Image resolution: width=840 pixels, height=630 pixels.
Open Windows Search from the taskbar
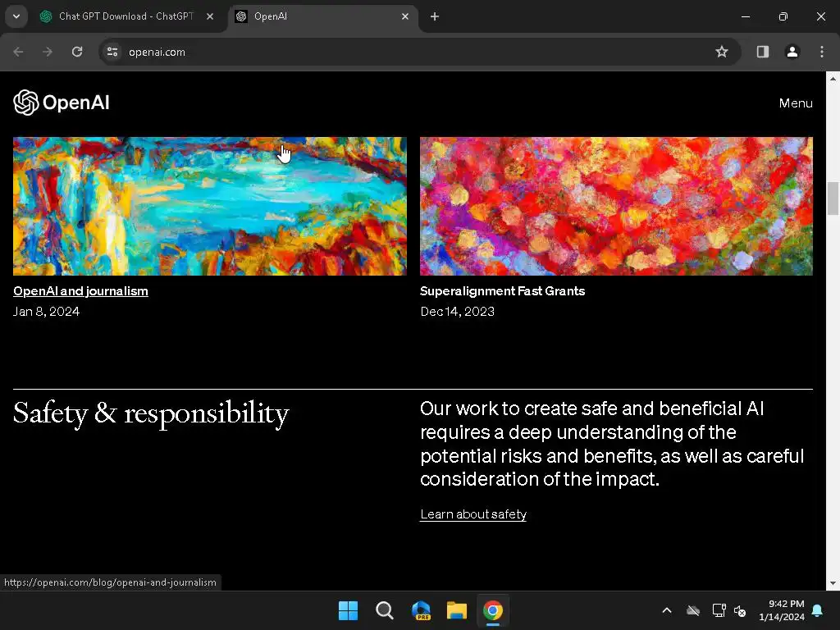pyautogui.click(x=384, y=610)
